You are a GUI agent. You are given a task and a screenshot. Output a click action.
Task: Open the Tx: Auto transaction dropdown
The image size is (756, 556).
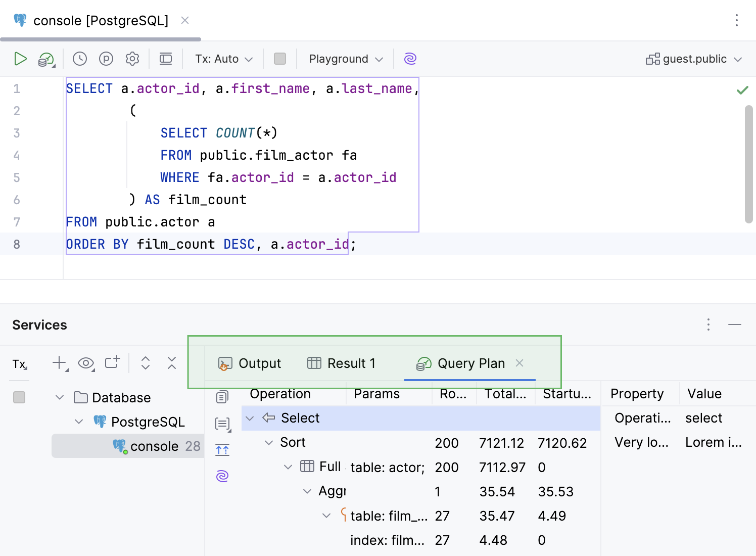click(224, 59)
